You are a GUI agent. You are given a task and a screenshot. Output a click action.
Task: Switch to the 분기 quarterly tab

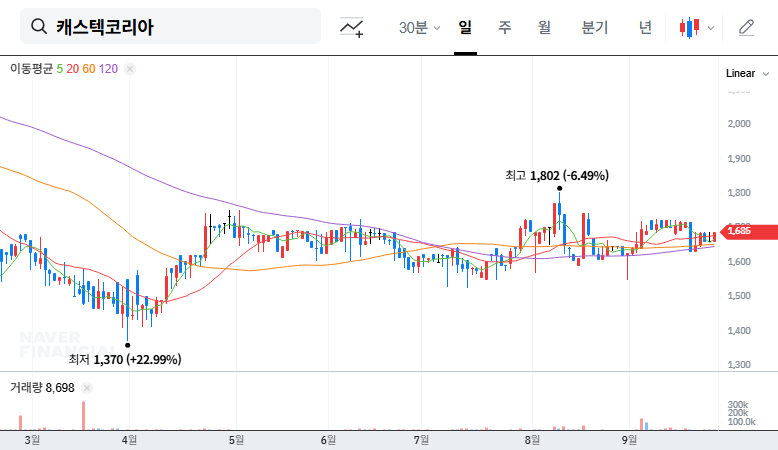pos(594,27)
